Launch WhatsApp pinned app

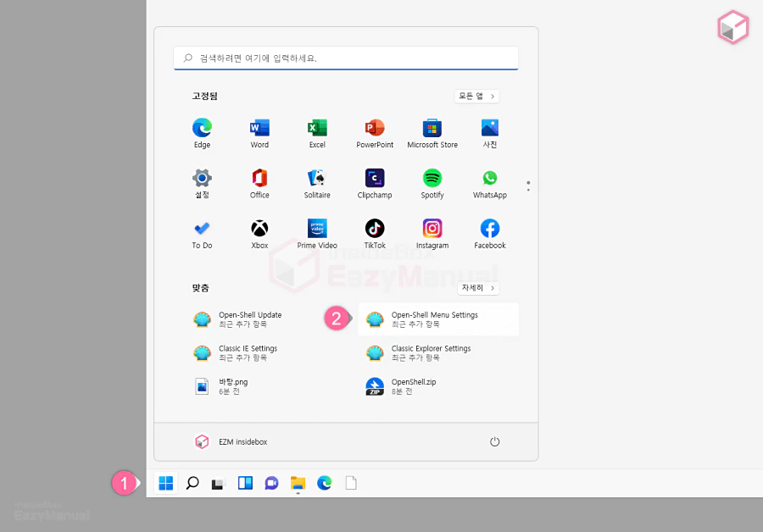[x=489, y=184]
